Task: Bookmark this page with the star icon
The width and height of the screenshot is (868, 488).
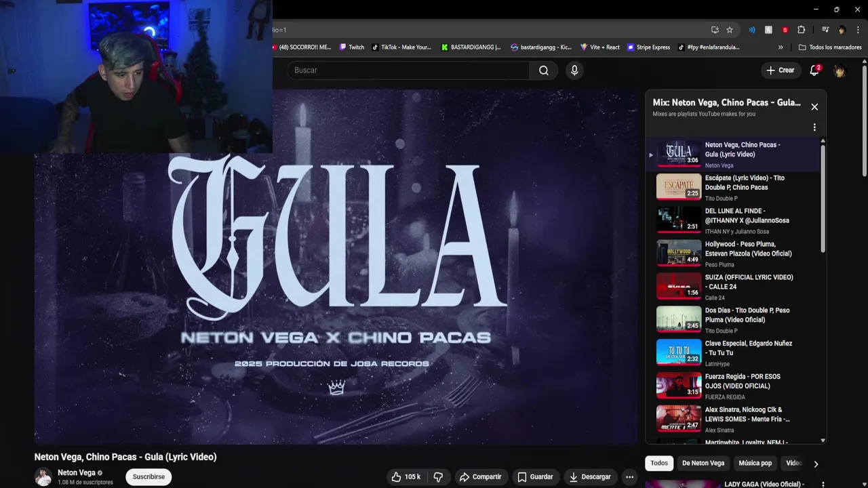Action: (730, 30)
